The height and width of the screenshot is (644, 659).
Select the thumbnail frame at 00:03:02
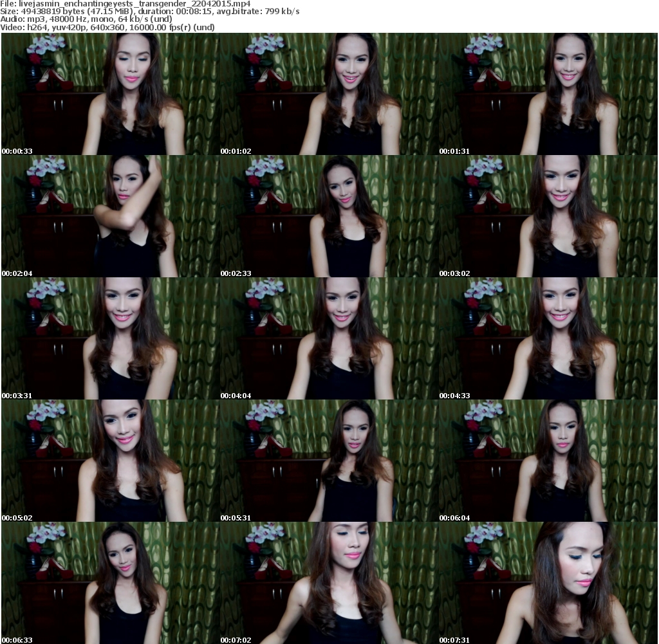pyautogui.click(x=548, y=216)
